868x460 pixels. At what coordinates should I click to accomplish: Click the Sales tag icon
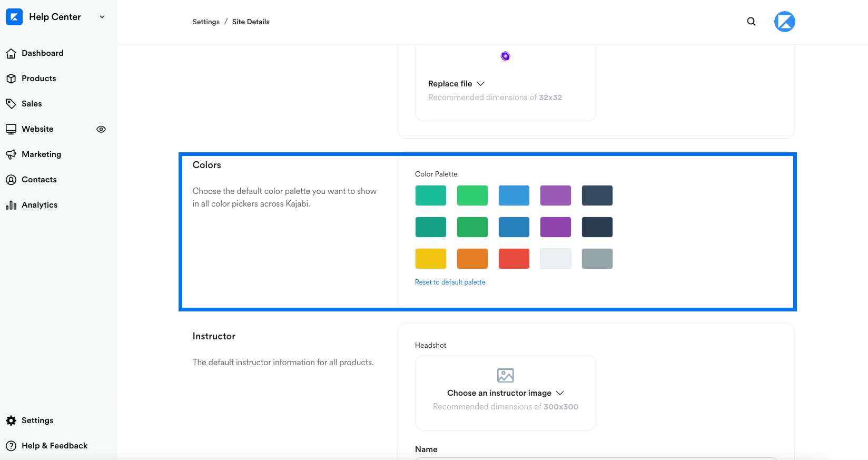point(11,104)
